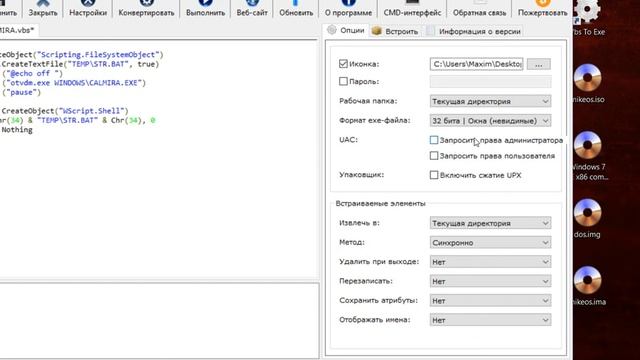Click the "@echo off" code string
Image resolution: width=640 pixels, height=360 pixels.
(35, 73)
